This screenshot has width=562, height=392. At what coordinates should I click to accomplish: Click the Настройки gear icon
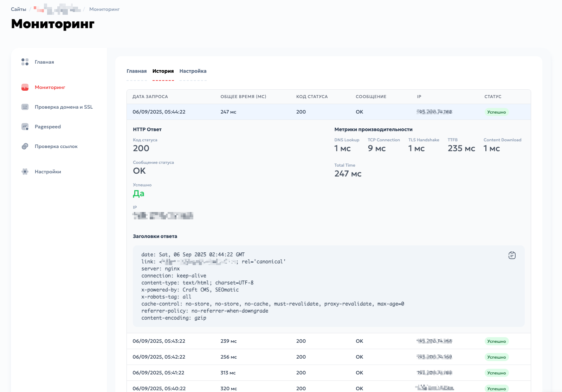click(x=25, y=172)
